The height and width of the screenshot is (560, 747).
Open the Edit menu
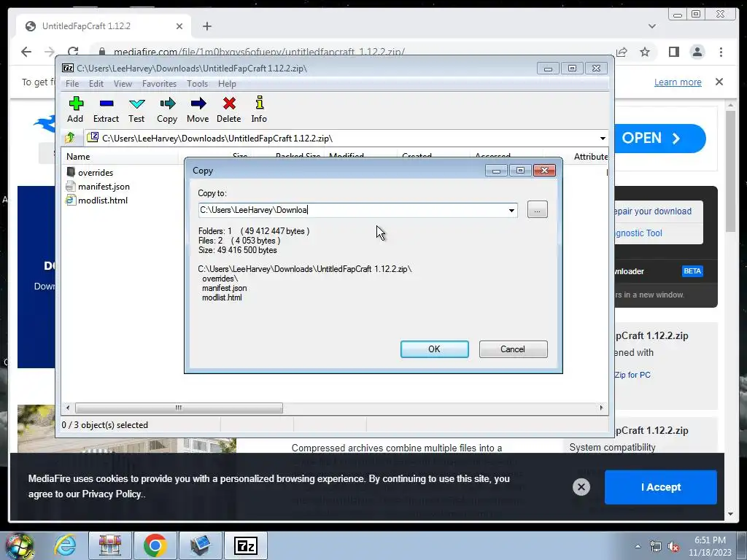click(96, 84)
